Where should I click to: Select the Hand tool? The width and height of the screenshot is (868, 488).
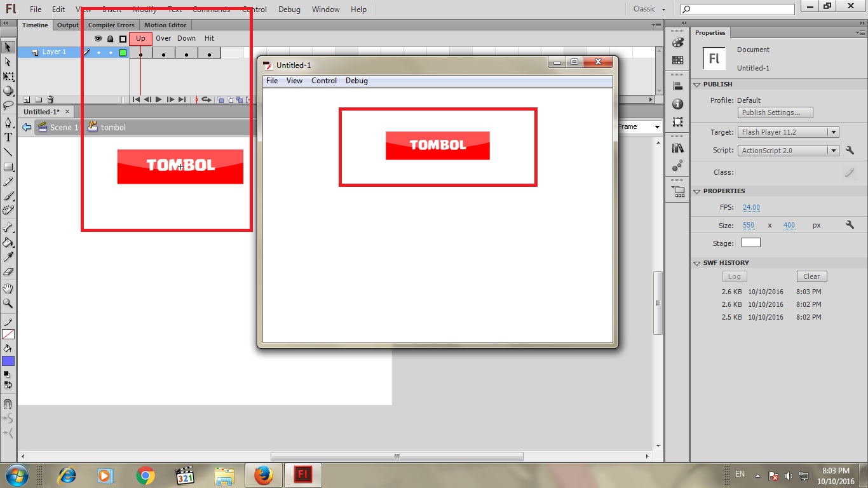tap(8, 288)
